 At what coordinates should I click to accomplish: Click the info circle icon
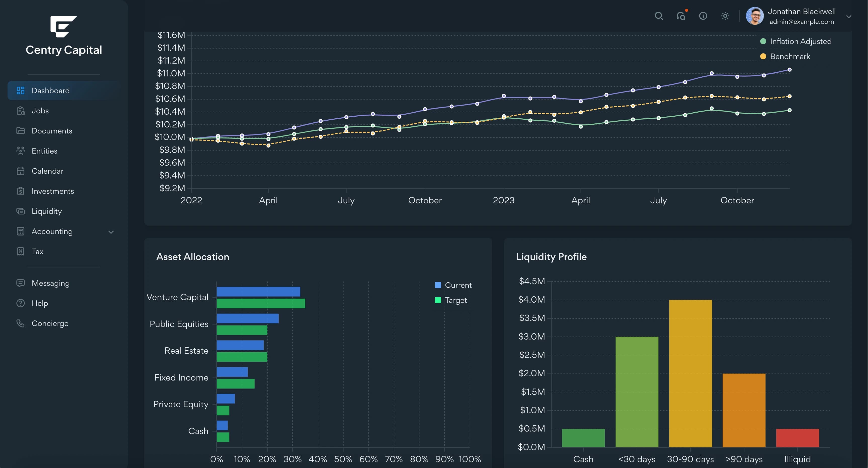(x=703, y=16)
